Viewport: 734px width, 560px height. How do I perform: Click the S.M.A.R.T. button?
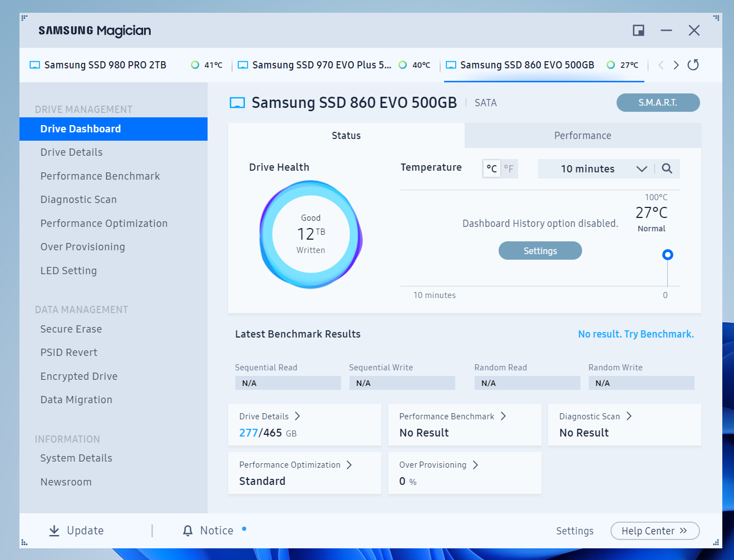tap(658, 103)
